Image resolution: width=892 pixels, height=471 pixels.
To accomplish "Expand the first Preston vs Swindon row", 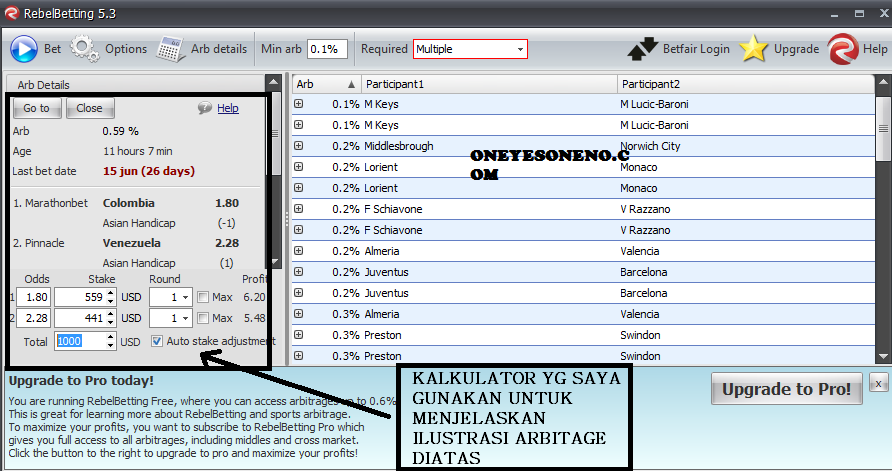I will [x=299, y=334].
